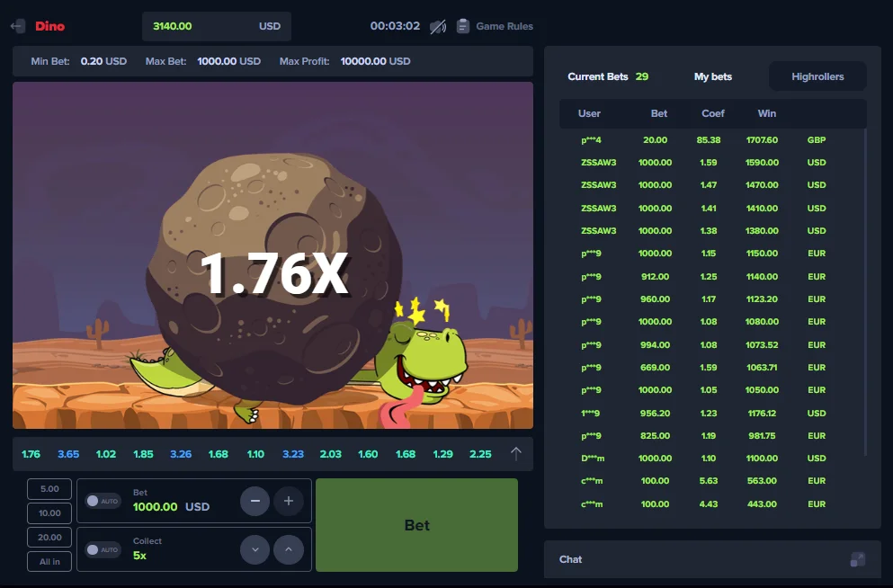Select ZSSAW3 row with coef 1.59
The image size is (893, 588).
711,163
